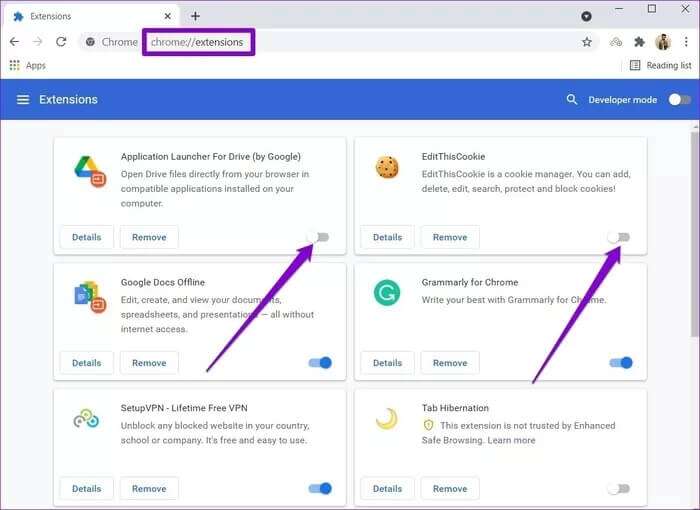Viewport: 700px width, 510px height.
Task: Open the Extensions hamburger menu
Action: click(x=23, y=100)
